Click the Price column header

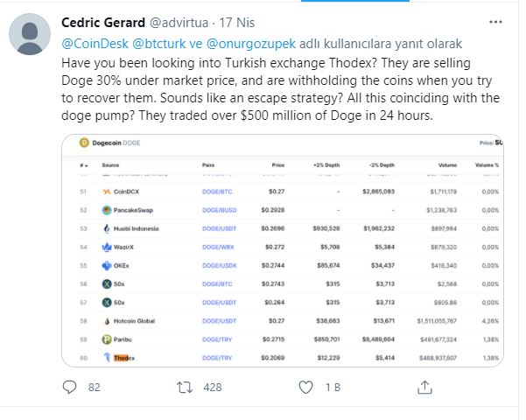pyautogui.click(x=278, y=165)
